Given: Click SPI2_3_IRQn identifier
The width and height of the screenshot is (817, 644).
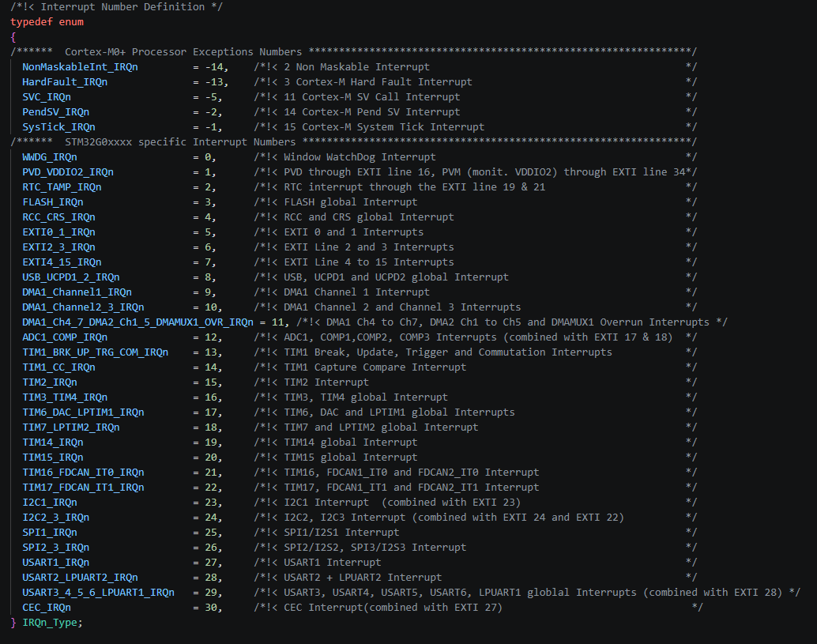Looking at the screenshot, I should click(x=56, y=548).
